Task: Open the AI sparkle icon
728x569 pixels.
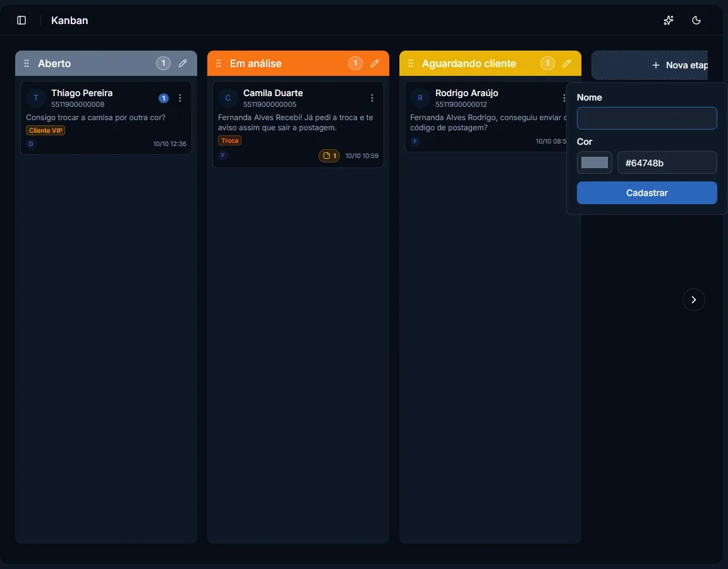Action: coord(668,20)
